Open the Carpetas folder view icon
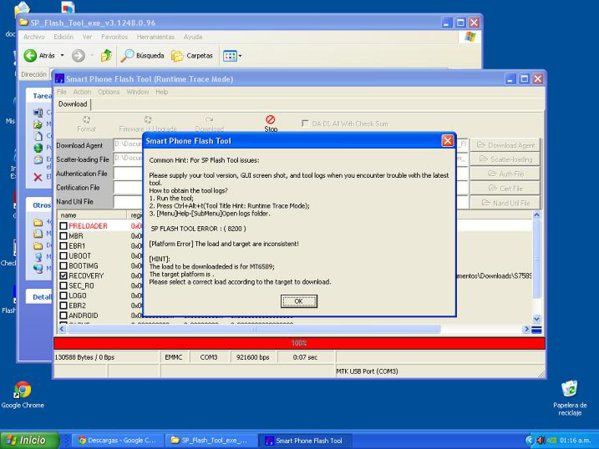Viewport: 599px width, 449px height. pyautogui.click(x=177, y=56)
